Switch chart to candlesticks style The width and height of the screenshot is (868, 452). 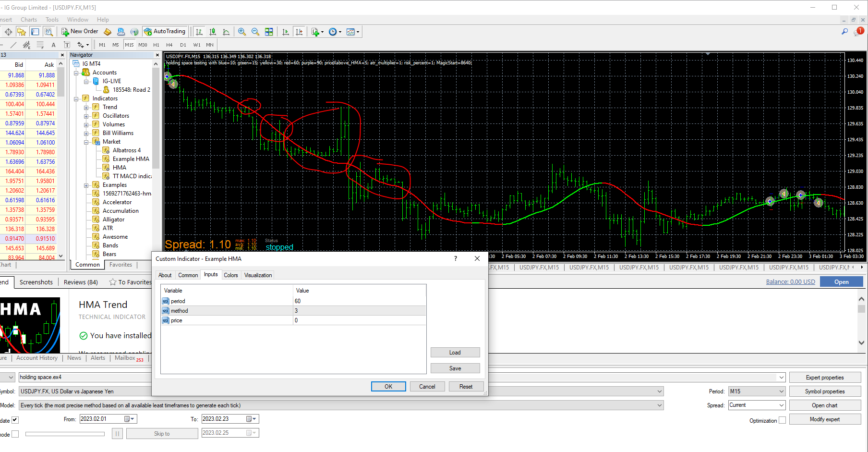213,32
